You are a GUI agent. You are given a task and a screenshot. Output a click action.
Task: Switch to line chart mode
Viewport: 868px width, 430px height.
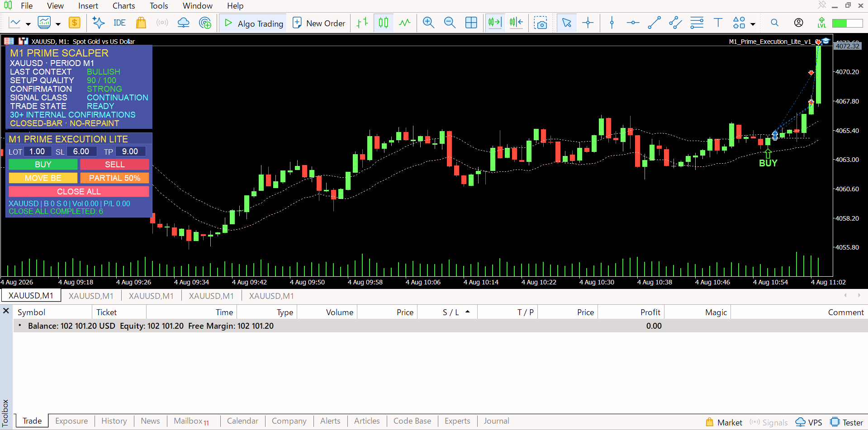point(405,23)
